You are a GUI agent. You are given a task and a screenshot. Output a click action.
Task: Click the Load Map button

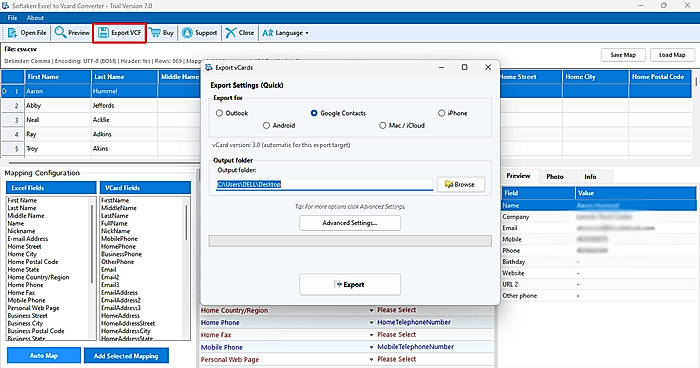point(672,55)
